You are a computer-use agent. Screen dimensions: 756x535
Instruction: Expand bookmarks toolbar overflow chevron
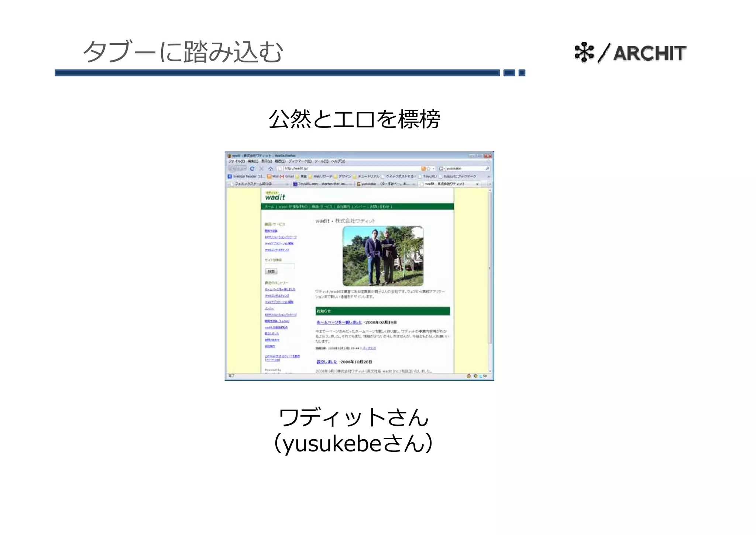pos(489,176)
